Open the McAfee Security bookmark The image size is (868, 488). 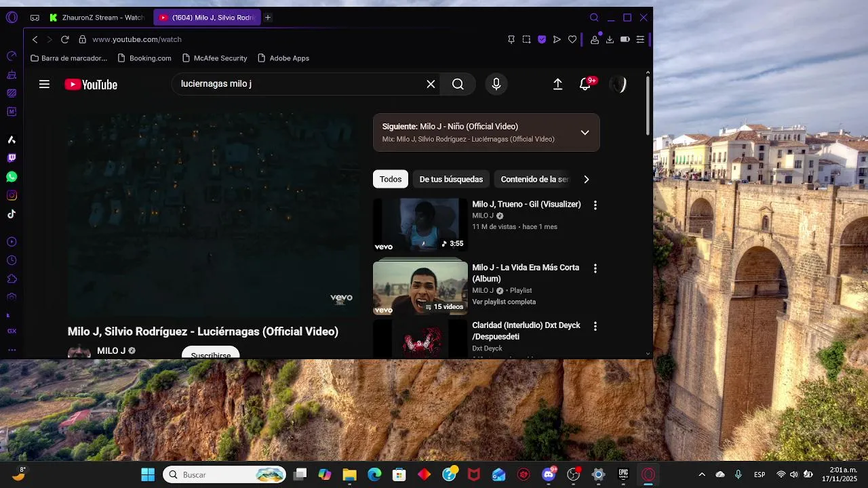click(214, 58)
